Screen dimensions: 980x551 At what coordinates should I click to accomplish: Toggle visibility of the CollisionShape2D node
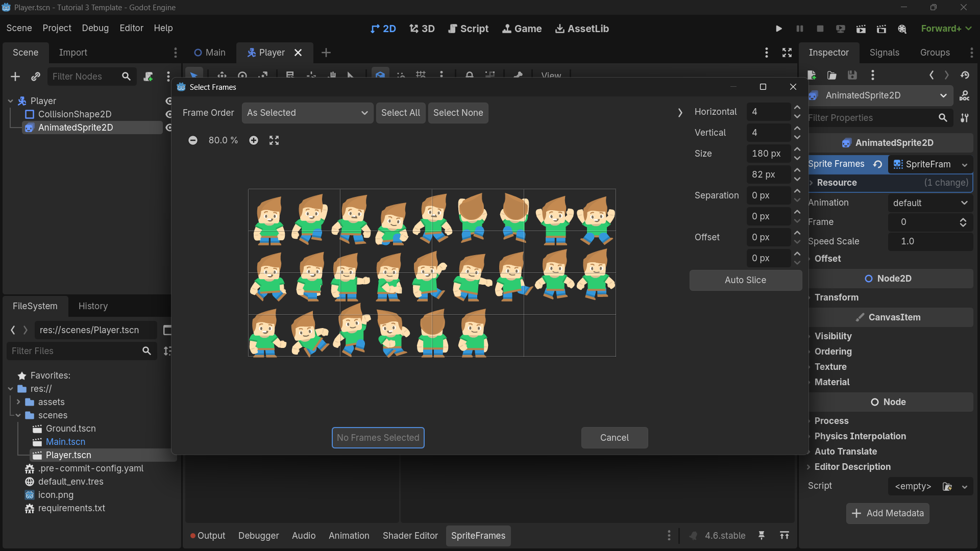[169, 114]
